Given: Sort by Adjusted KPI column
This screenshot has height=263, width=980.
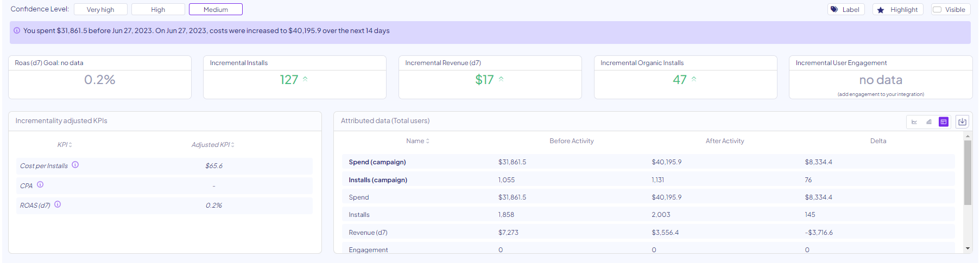Looking at the screenshot, I should [x=213, y=145].
